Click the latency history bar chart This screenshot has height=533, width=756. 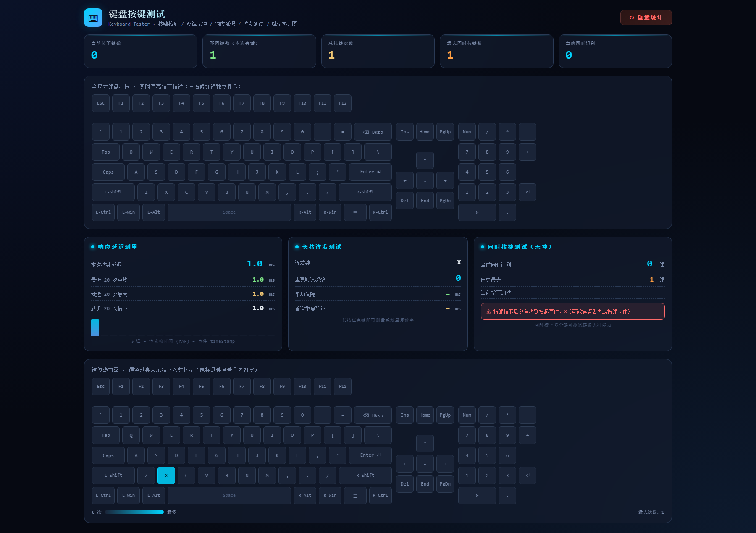tap(183, 327)
